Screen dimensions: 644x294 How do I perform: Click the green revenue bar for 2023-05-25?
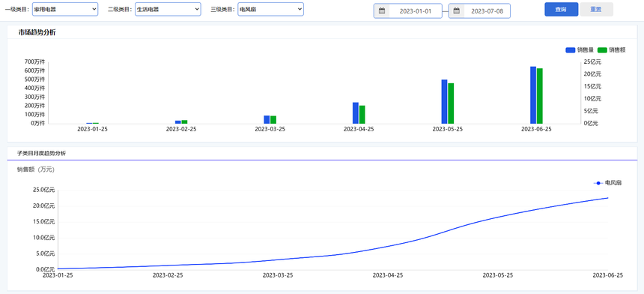tap(451, 103)
